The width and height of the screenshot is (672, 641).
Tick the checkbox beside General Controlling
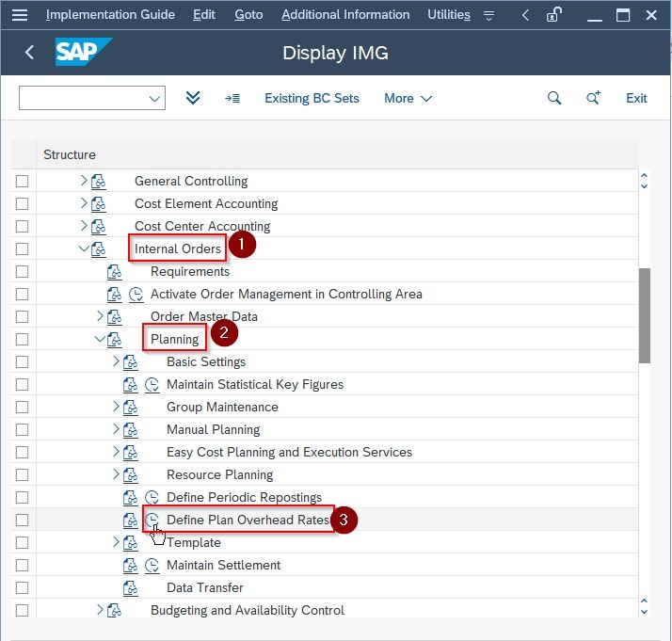(x=22, y=182)
